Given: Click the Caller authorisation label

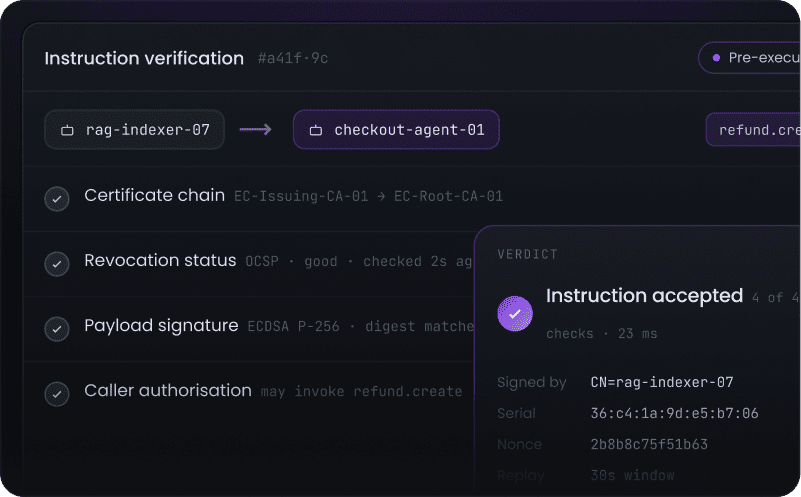Looking at the screenshot, I should (168, 390).
